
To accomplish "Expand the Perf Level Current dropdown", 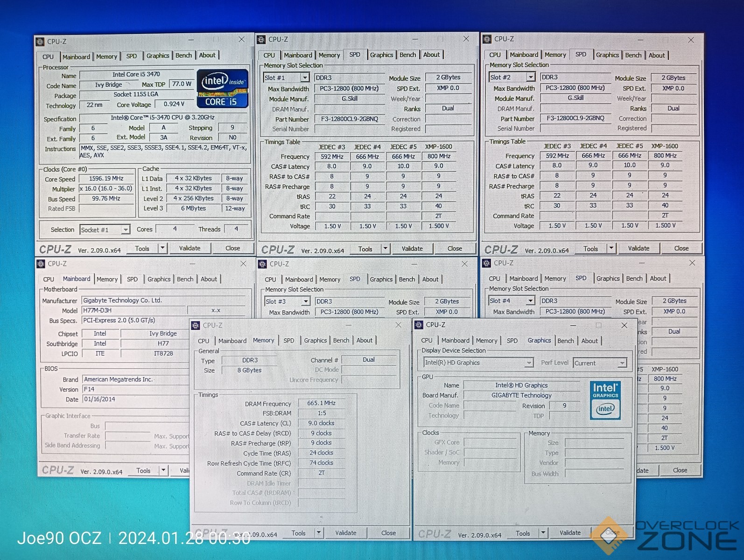I will coord(622,363).
